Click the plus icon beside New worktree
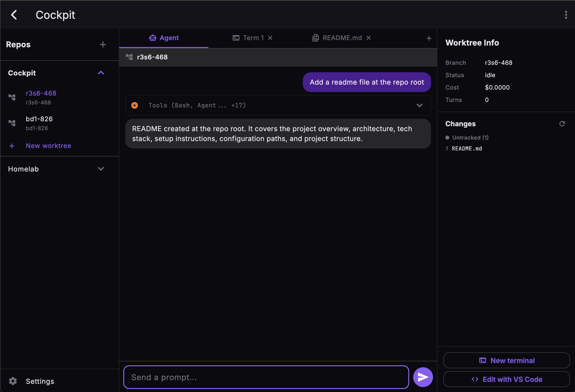This screenshot has width=575, height=392. coord(12,146)
